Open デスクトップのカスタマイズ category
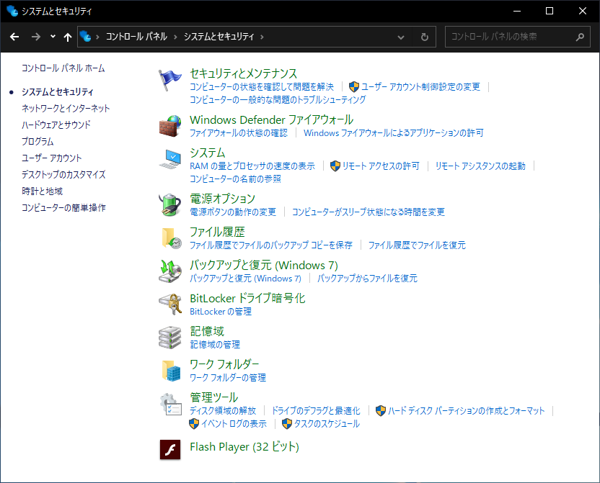This screenshot has height=483, width=600. tap(64, 175)
